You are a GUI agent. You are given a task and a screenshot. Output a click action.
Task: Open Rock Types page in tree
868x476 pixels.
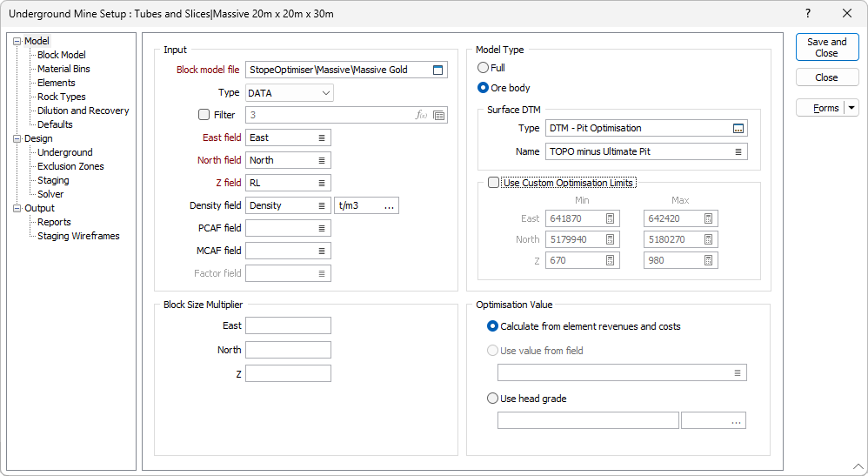(62, 97)
